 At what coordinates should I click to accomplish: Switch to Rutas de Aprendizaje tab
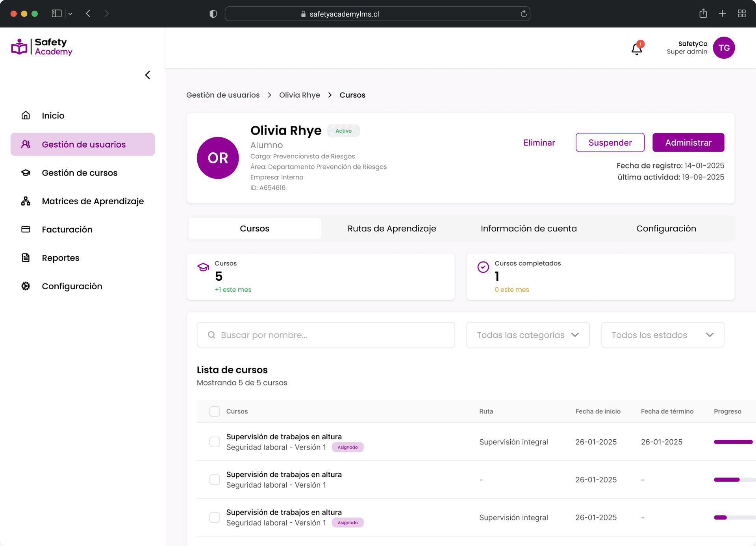392,229
